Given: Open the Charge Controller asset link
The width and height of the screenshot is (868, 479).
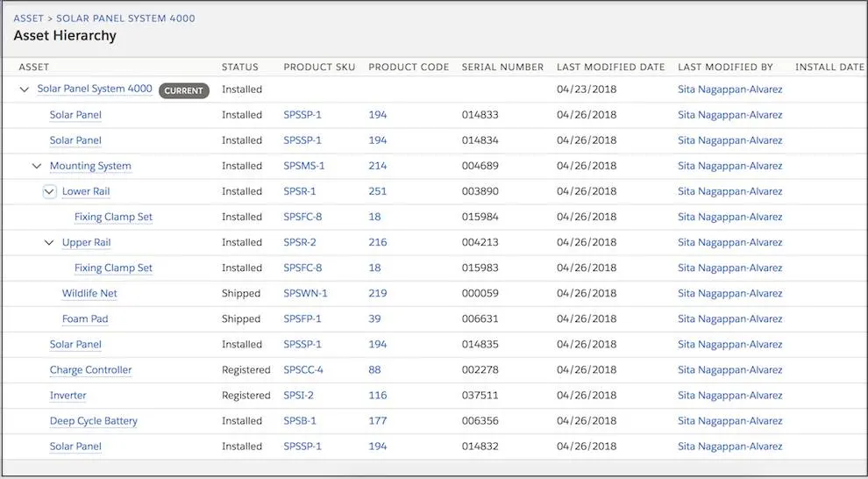Looking at the screenshot, I should pyautogui.click(x=91, y=369).
